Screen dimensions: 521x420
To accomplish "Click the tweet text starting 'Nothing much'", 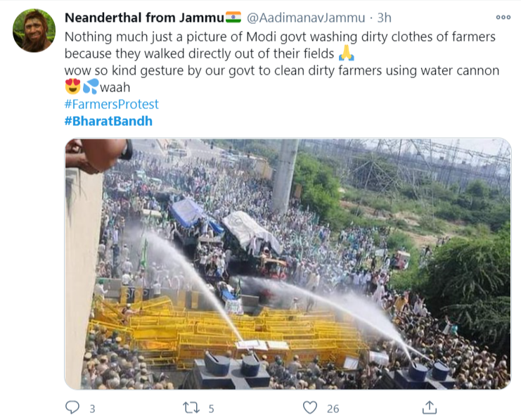I will point(282,62).
